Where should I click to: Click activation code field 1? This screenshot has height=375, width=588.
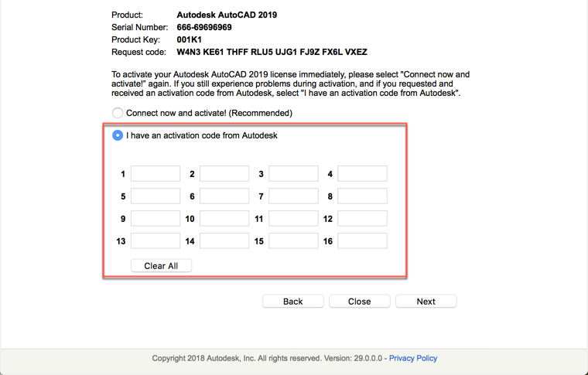point(156,174)
